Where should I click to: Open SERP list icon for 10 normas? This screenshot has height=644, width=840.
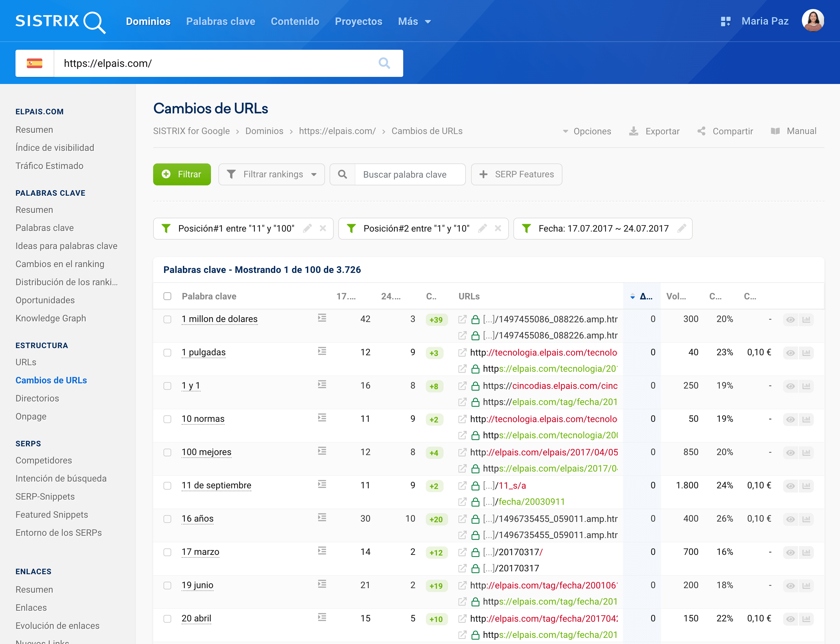click(x=322, y=418)
